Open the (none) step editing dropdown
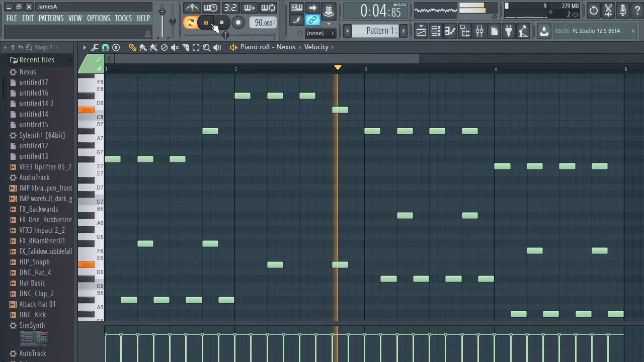 coord(320,33)
